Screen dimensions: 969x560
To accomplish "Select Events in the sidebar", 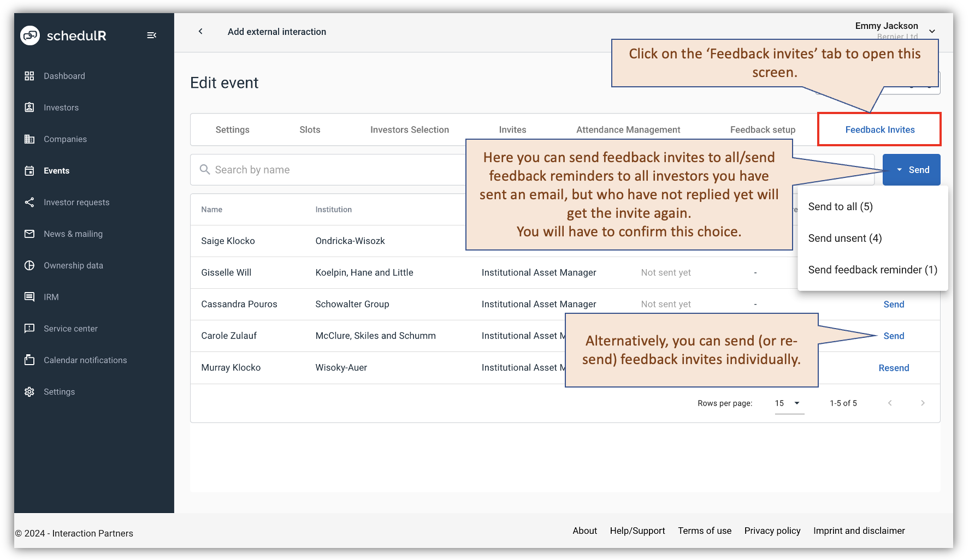I will [56, 170].
